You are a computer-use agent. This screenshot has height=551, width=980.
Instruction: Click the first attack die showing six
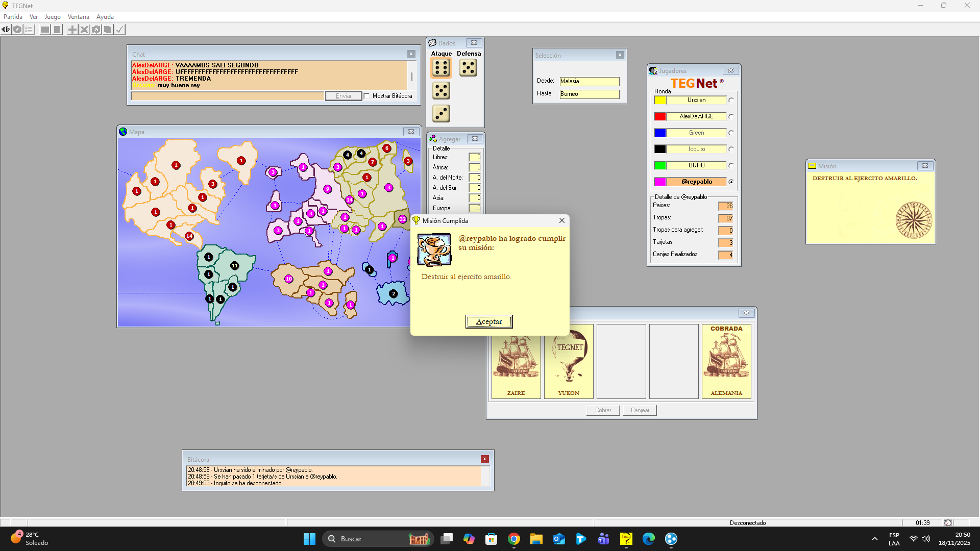pos(441,68)
